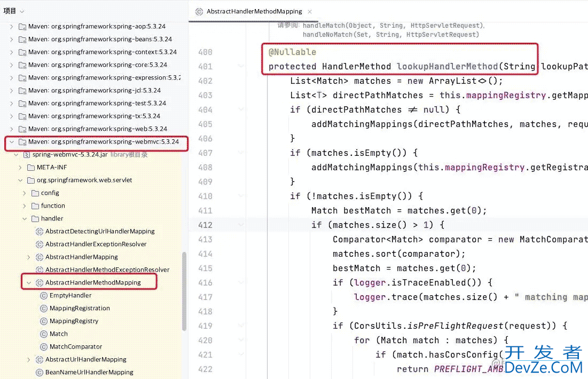The image size is (588, 379).
Task: Click the library icon beside spring-jcl:5.3.24
Action: pyautogui.click(x=22, y=91)
